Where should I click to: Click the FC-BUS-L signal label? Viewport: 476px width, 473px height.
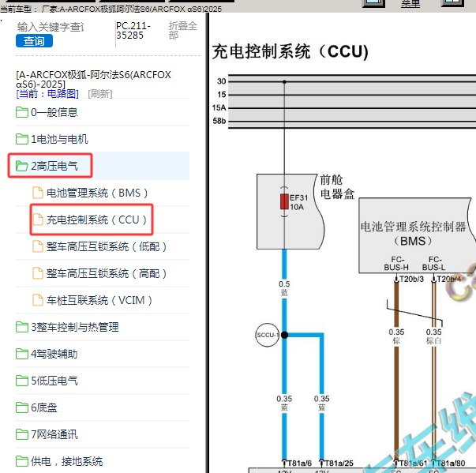434,264
